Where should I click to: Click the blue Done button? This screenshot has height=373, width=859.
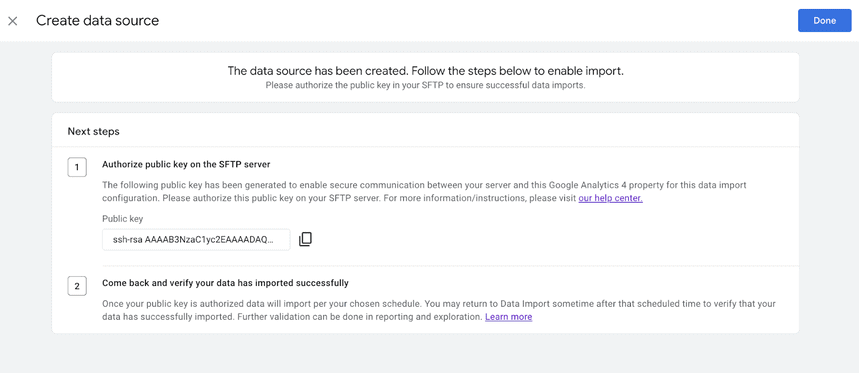(x=824, y=21)
